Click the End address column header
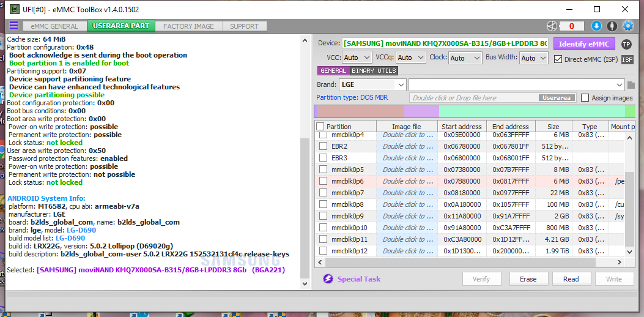The image size is (644, 317). tap(511, 126)
